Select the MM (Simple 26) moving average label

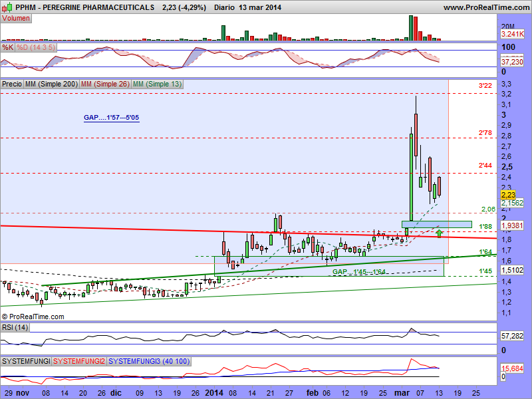point(105,84)
